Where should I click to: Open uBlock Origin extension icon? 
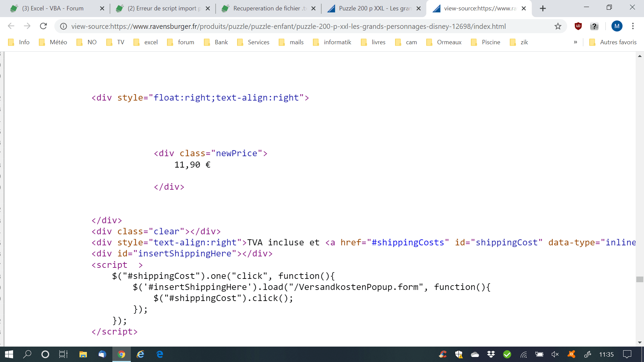pyautogui.click(x=578, y=26)
